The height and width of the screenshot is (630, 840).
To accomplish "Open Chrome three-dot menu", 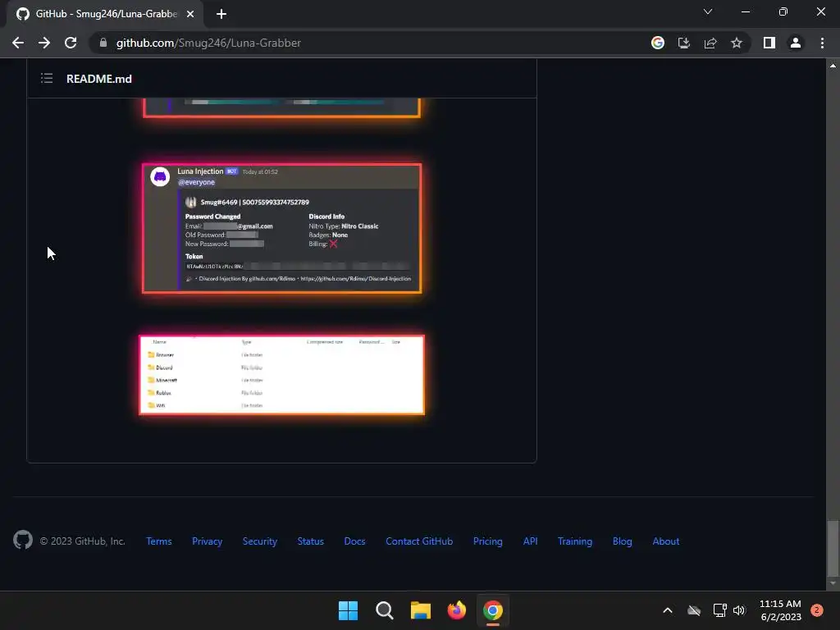I will tap(822, 43).
